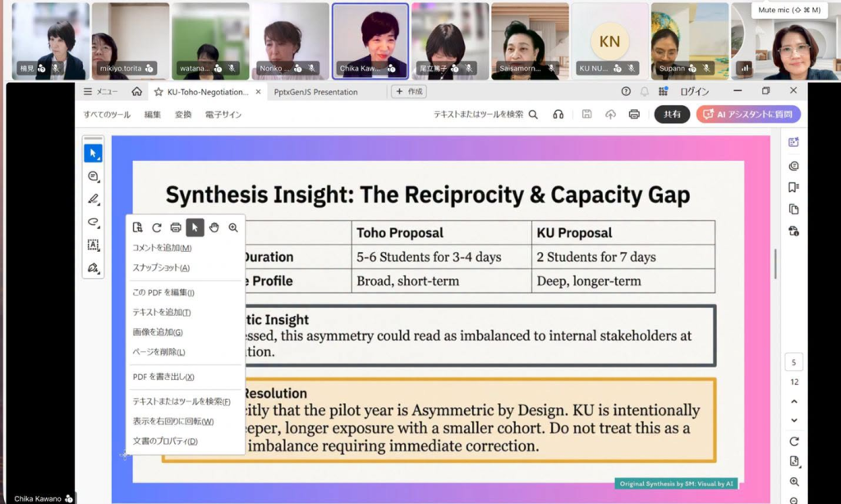Select mikiyo.torita video thumbnail

click(131, 41)
